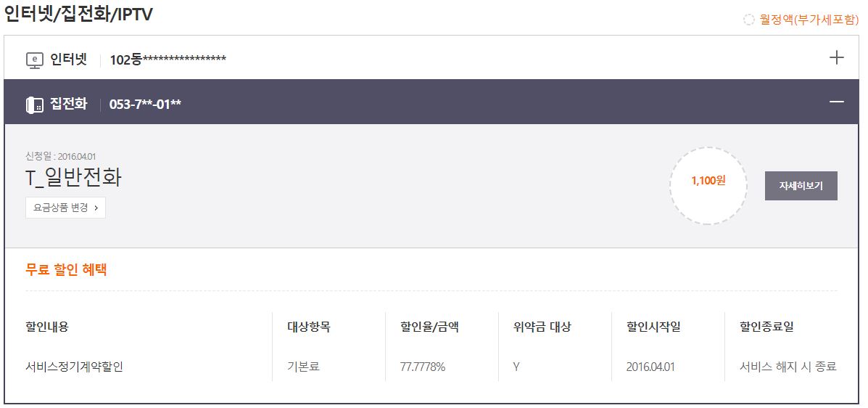Click the 할인율/금액 column header
The width and height of the screenshot is (868, 408).
[429, 327]
